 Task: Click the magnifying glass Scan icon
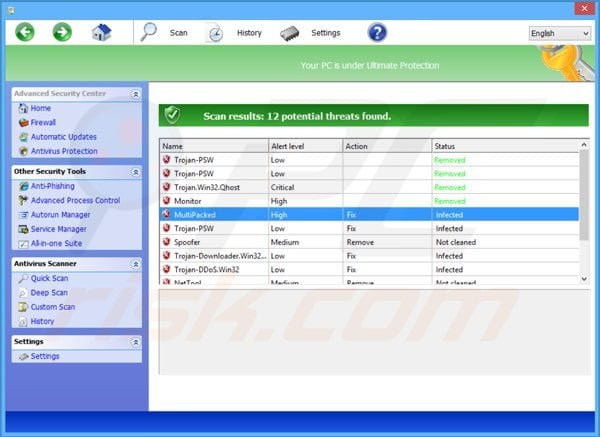click(148, 32)
